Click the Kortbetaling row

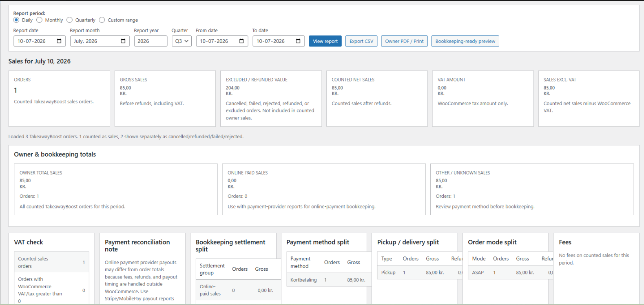(329, 280)
